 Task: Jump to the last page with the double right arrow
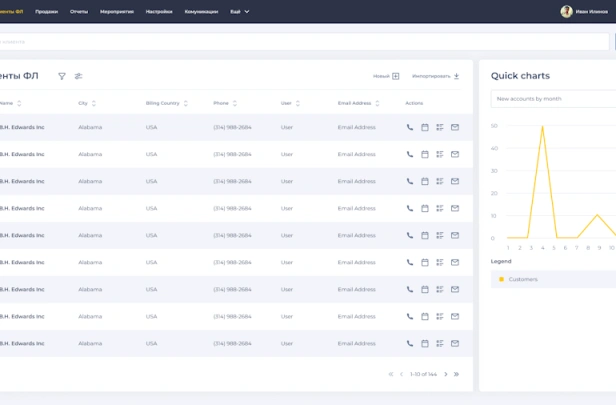point(457,374)
